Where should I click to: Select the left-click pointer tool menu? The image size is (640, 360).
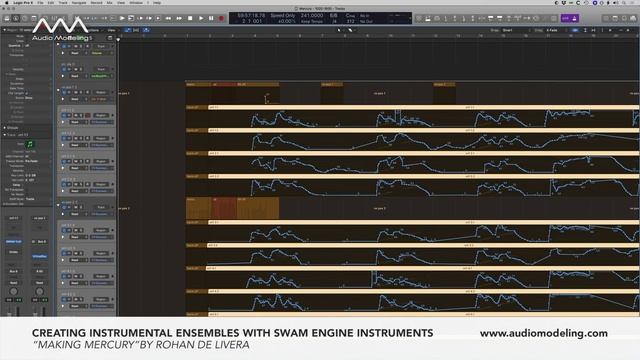coord(339,30)
